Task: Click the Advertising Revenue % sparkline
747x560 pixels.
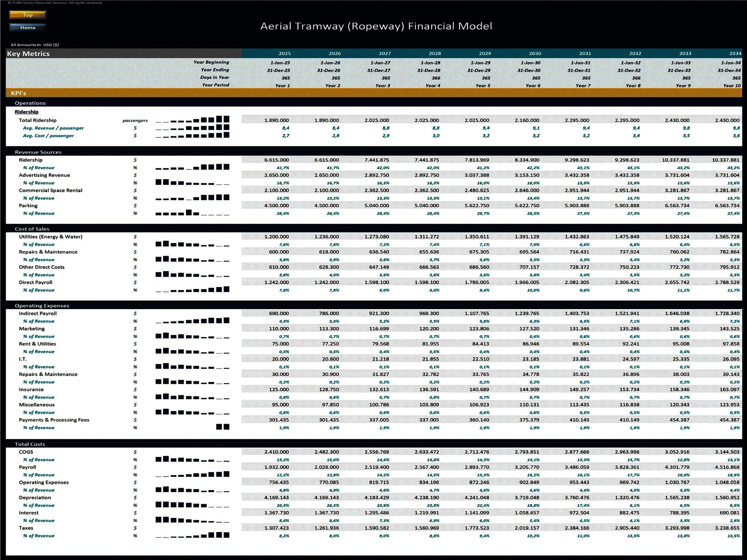Action: click(x=192, y=182)
